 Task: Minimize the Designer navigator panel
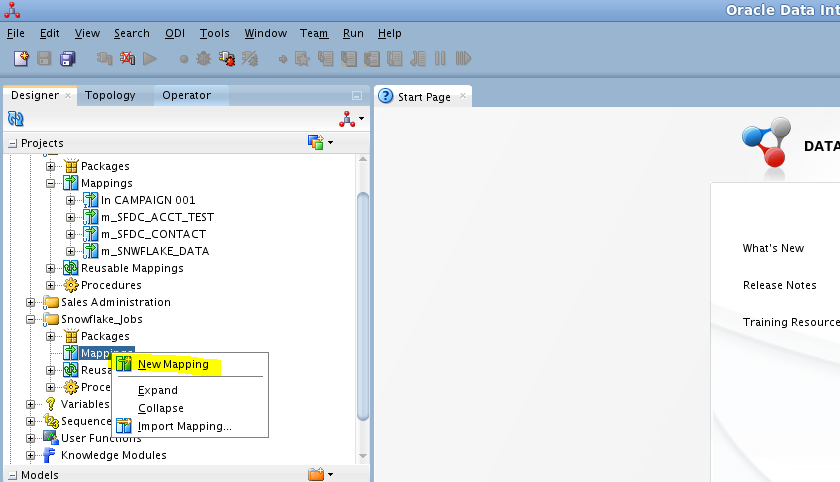pos(357,96)
